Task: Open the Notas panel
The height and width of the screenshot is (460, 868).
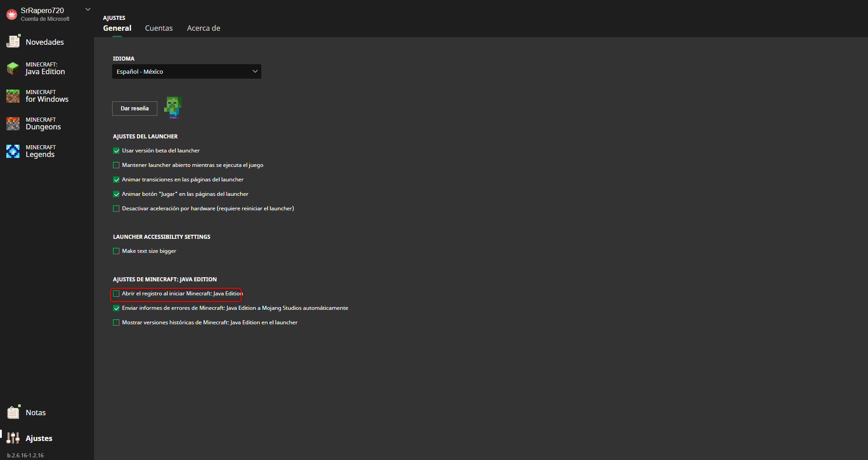Action: tap(35, 412)
